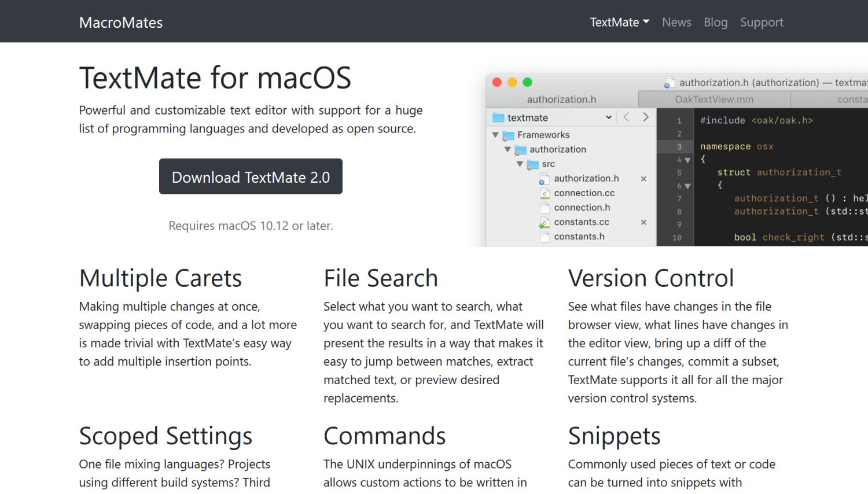Open the TextMate navbar dropdown
This screenshot has height=494, width=868.
tap(619, 22)
